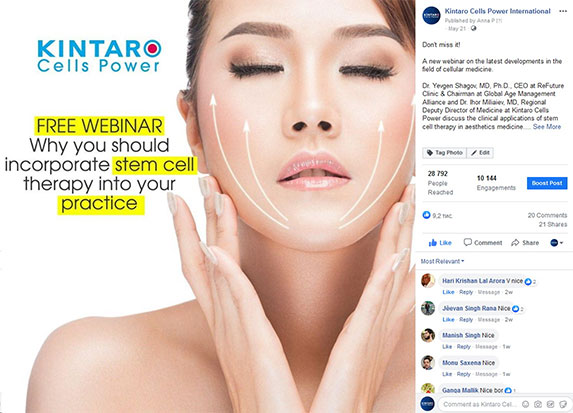Image resolution: width=573 pixels, height=413 pixels.
Task: Click the Comment speech bubble button
Action: (x=483, y=243)
